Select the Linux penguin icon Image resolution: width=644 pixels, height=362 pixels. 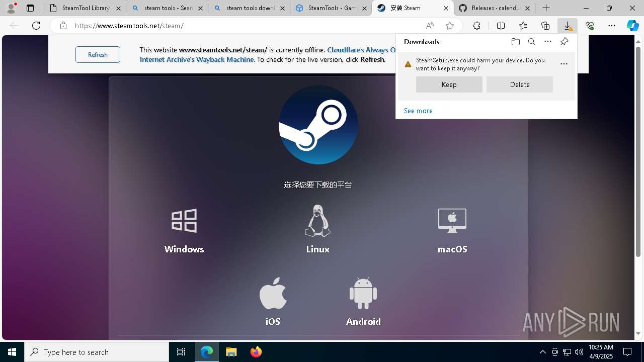(318, 221)
